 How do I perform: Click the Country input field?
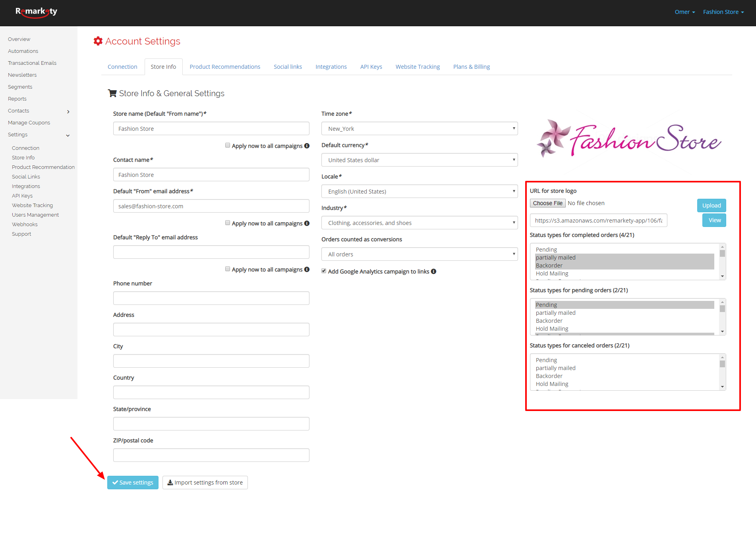[x=211, y=392]
